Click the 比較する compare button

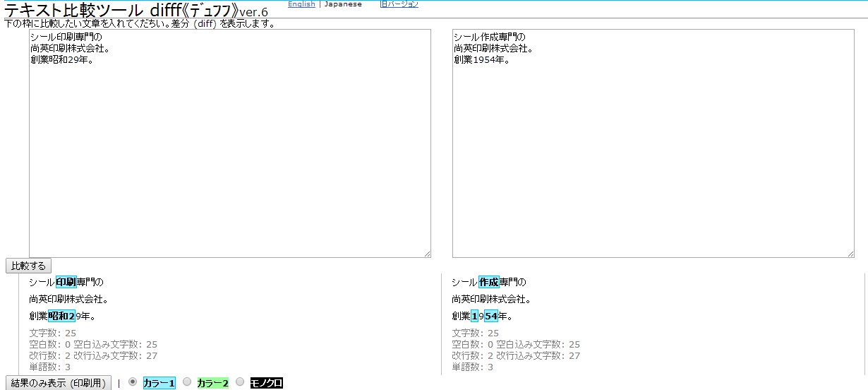pos(28,266)
